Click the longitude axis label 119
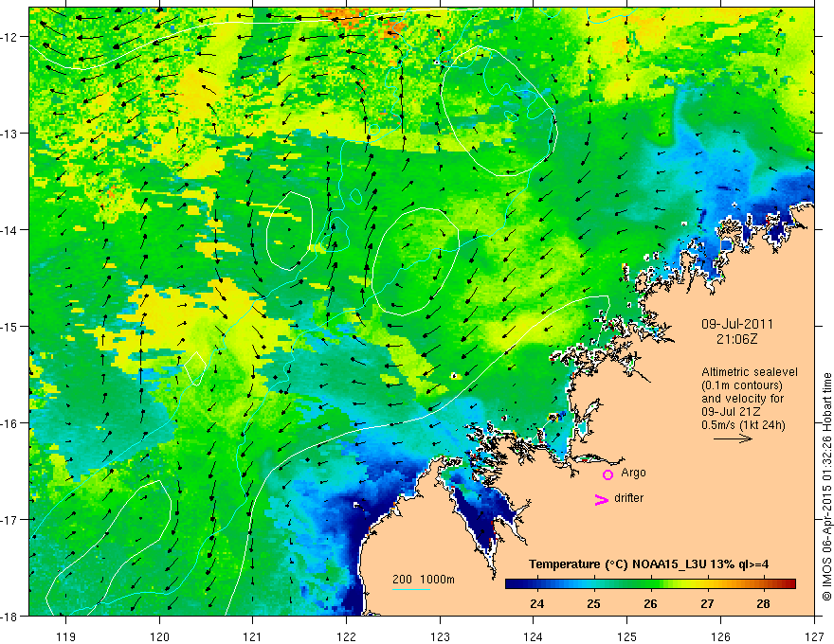The height and width of the screenshot is (644, 834). click(66, 636)
